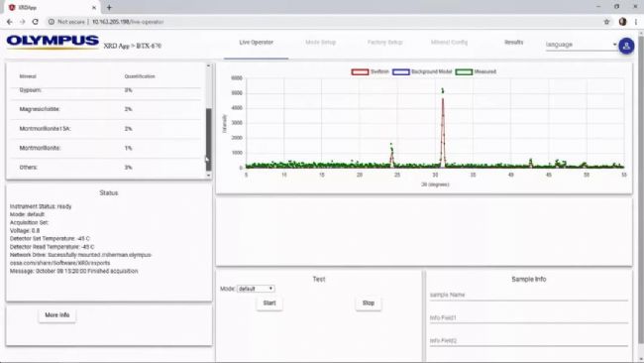
Task: Click the mineral list scrollbar thumb
Action: pyautogui.click(x=208, y=140)
